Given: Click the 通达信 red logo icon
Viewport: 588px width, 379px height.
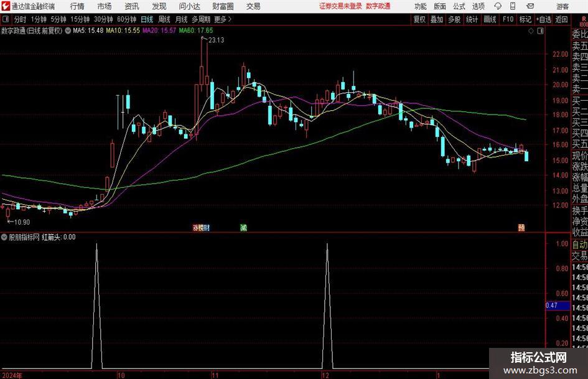Looking at the screenshot, I should (6, 6).
